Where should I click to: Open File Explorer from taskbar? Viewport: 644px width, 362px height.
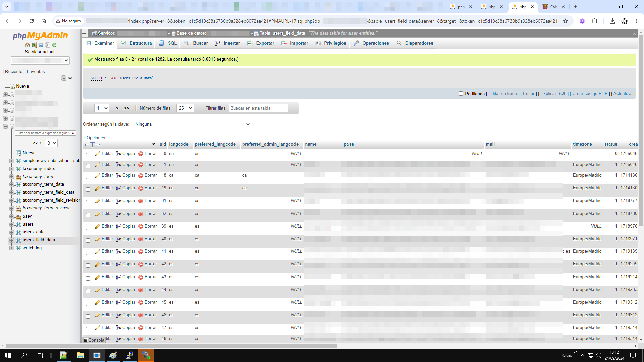80,355
